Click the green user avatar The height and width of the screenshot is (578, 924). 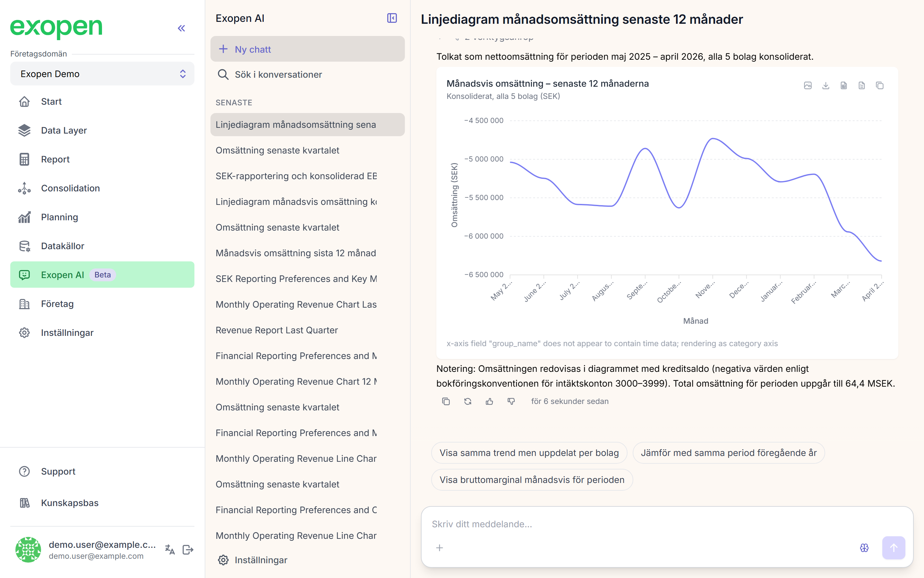click(x=28, y=549)
